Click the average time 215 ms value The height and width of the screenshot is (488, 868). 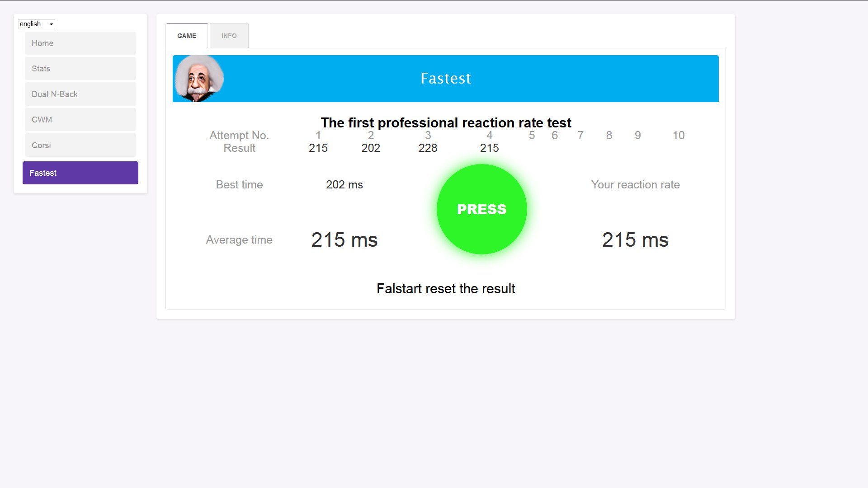tap(344, 240)
